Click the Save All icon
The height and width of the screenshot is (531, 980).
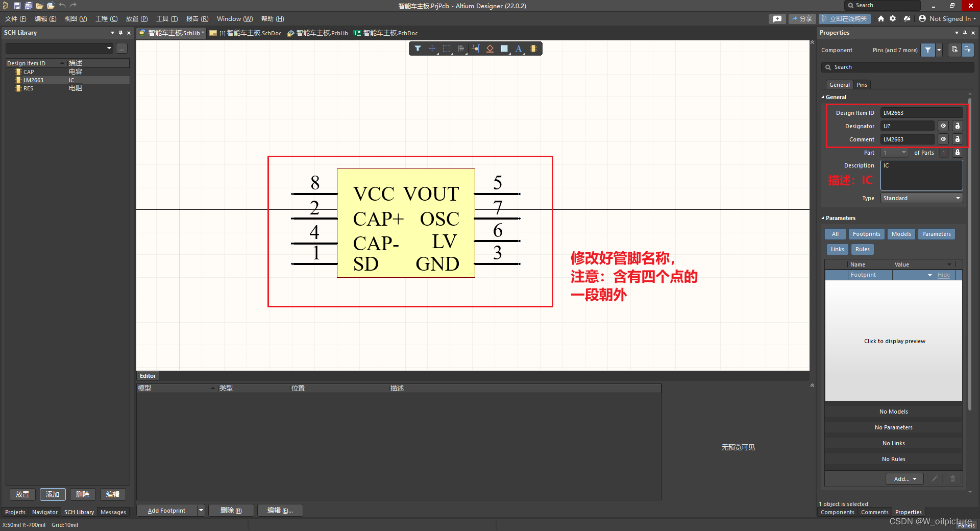(28, 6)
